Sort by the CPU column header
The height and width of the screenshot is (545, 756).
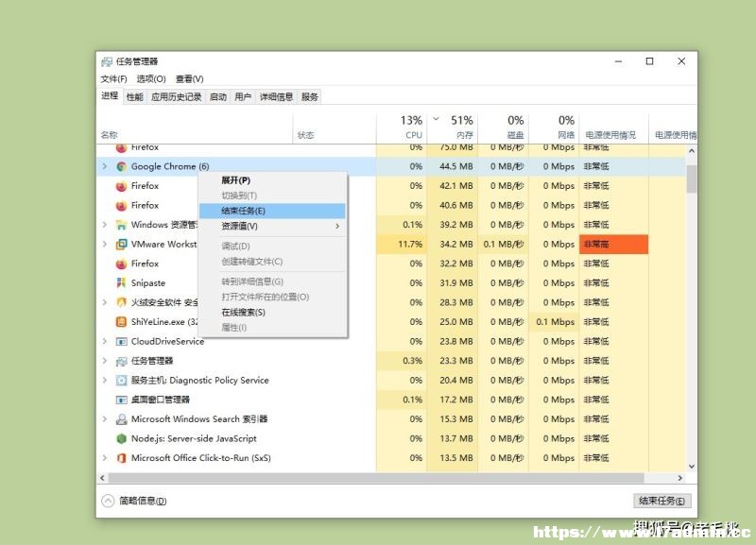click(401, 128)
